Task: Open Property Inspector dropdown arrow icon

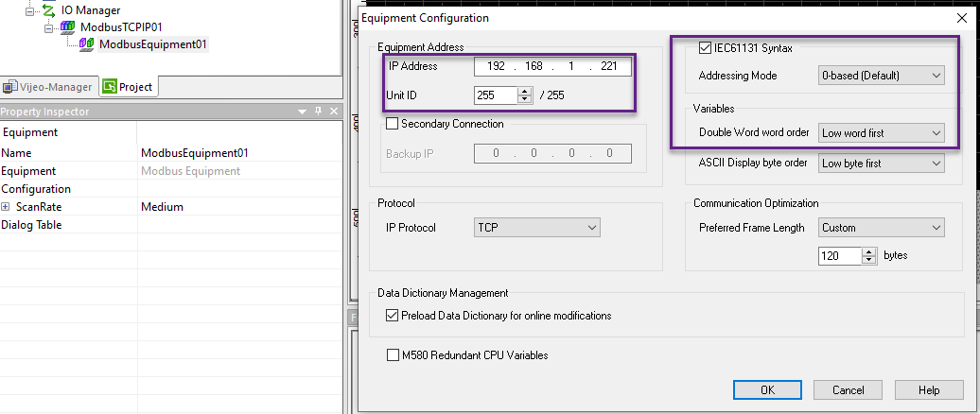Action: click(x=302, y=112)
